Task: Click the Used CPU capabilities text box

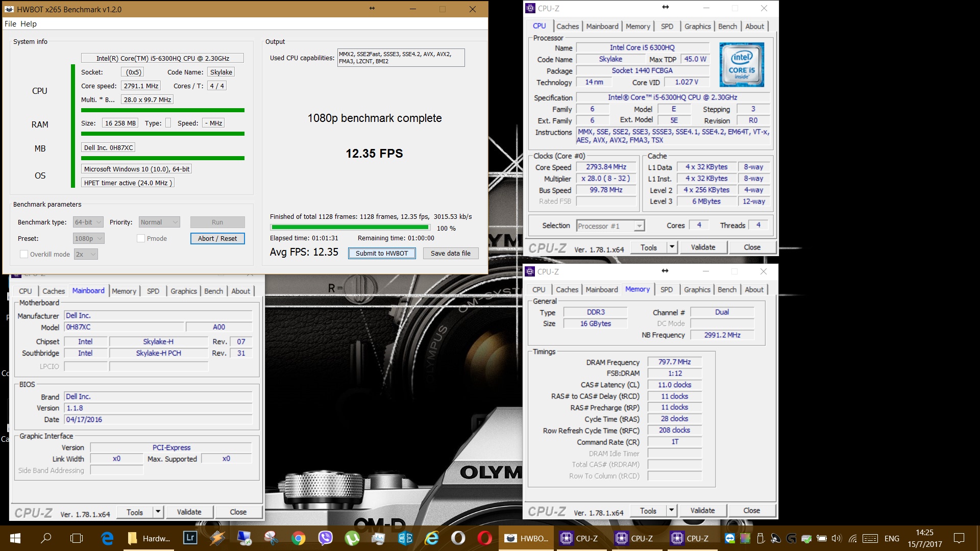Action: (x=401, y=58)
